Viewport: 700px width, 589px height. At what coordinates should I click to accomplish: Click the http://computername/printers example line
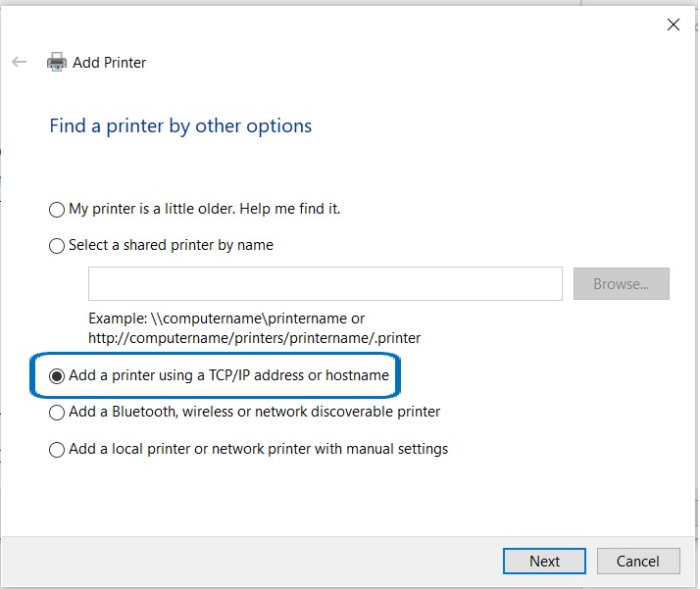pyautogui.click(x=254, y=337)
